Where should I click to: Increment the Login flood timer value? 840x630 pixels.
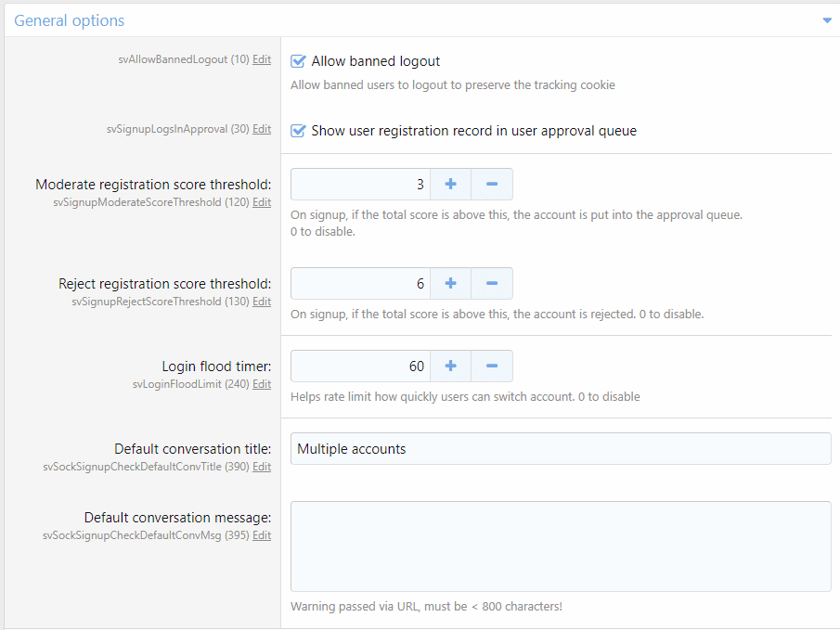click(x=450, y=366)
